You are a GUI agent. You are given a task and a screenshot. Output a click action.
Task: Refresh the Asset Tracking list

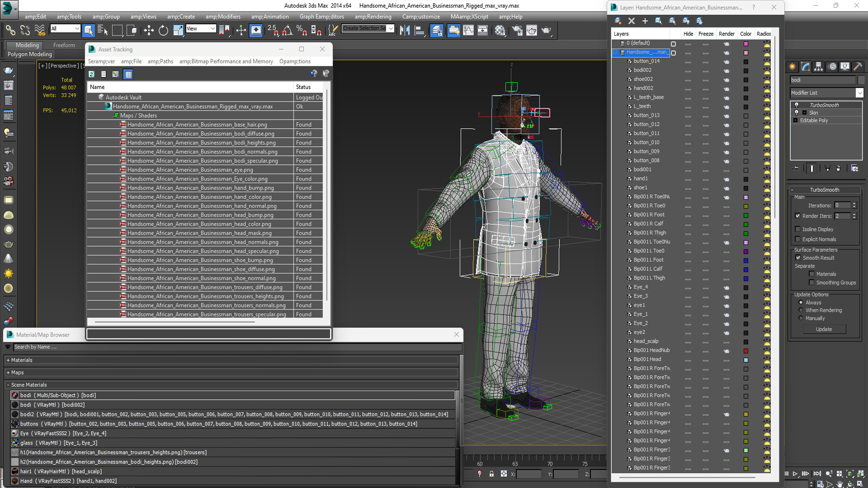point(91,74)
